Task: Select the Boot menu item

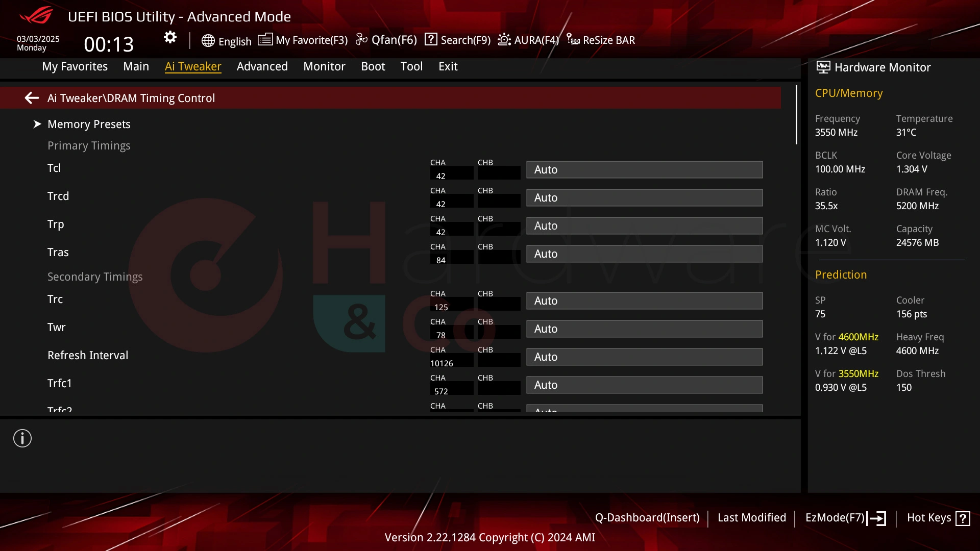Action: [372, 66]
